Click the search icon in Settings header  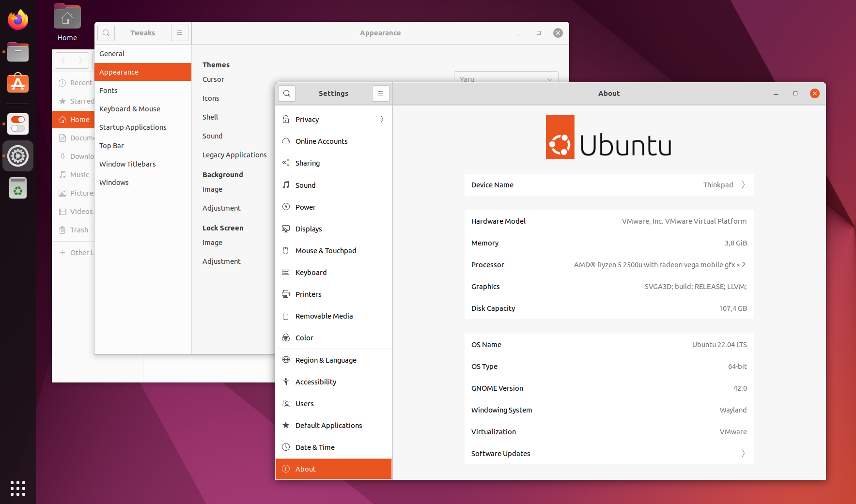point(287,93)
